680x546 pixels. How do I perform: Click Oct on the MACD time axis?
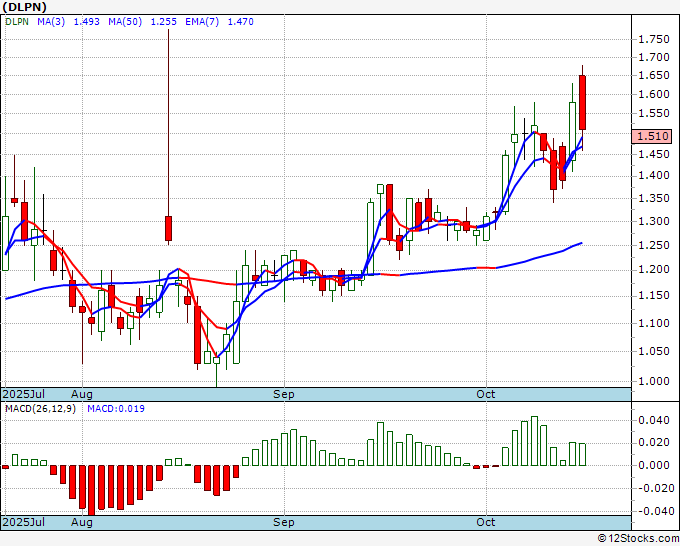[x=485, y=522]
